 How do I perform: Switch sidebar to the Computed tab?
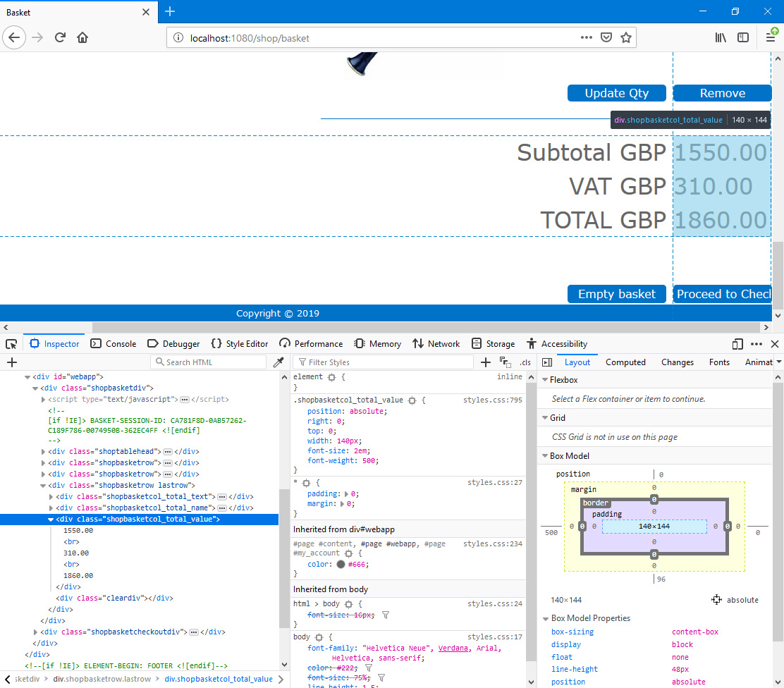click(x=625, y=362)
